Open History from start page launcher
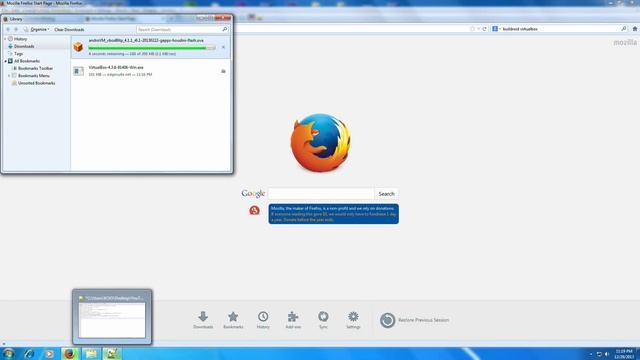Viewport: 640px width, 360px height. (x=263, y=320)
